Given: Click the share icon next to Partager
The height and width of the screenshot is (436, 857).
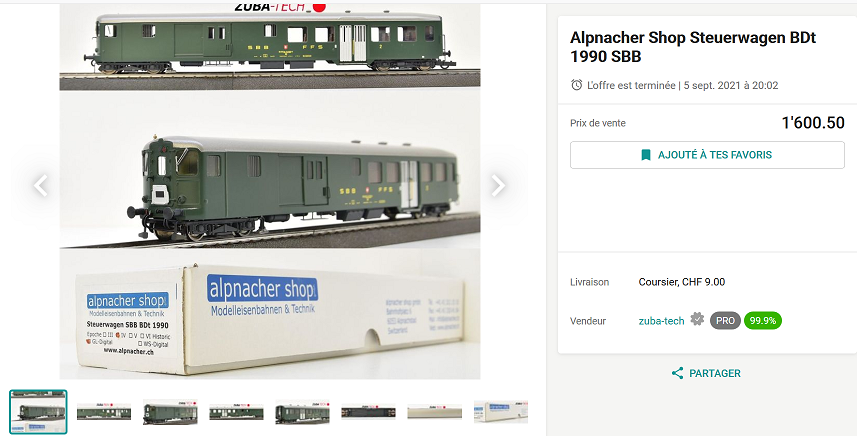Looking at the screenshot, I should (677, 373).
